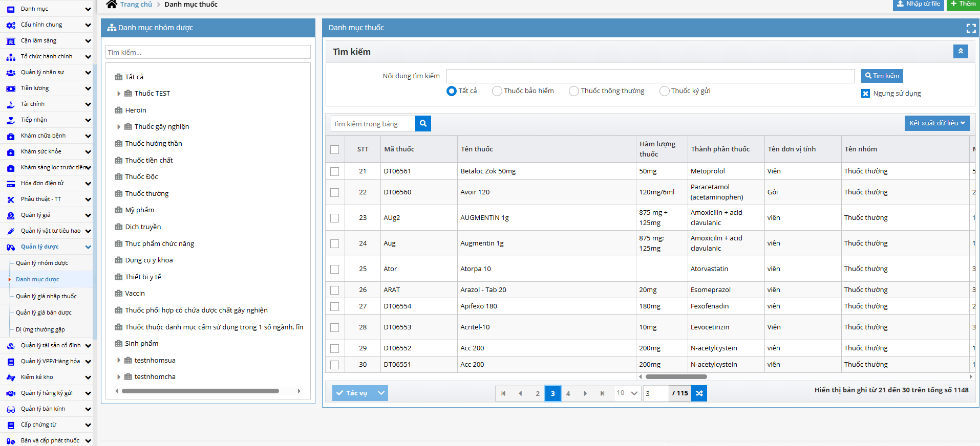Click the Trang chủ breadcrumb link

point(136,4)
